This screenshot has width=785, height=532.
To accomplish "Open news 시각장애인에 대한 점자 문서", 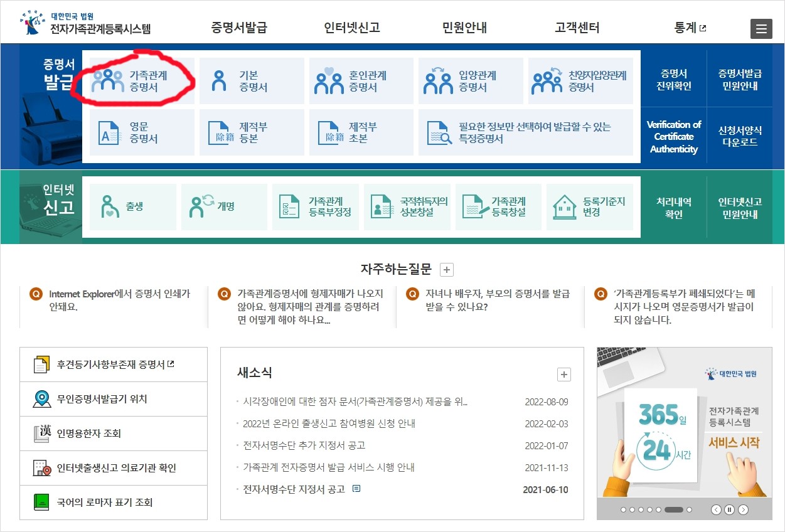I will [355, 402].
